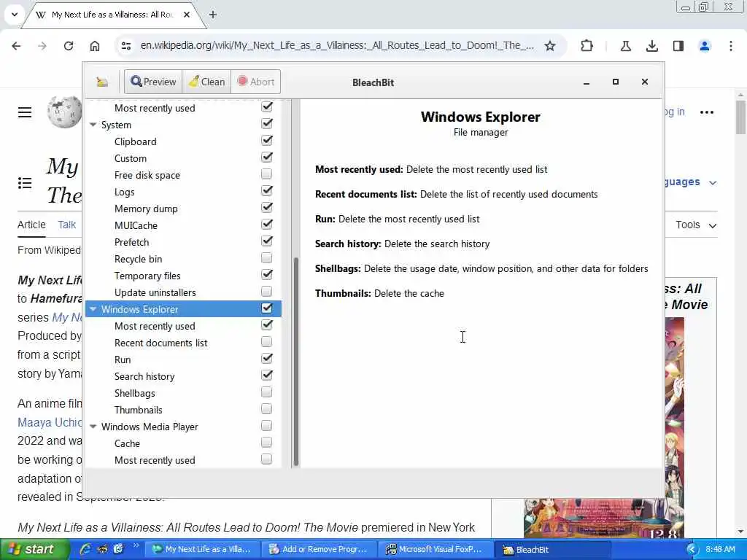Image resolution: width=747 pixels, height=560 pixels.
Task: Uncheck the Custom checkbox
Action: [x=267, y=157]
